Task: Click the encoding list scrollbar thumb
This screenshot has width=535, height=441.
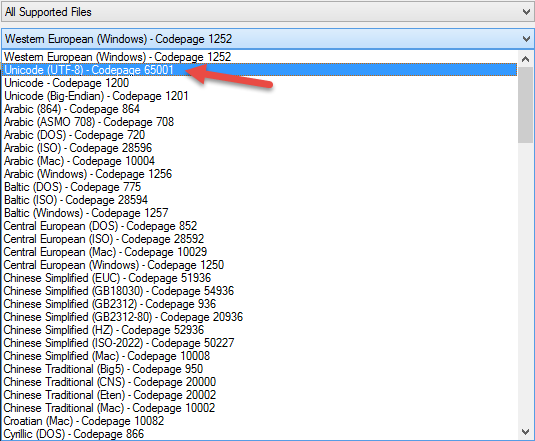Action: [x=525, y=105]
